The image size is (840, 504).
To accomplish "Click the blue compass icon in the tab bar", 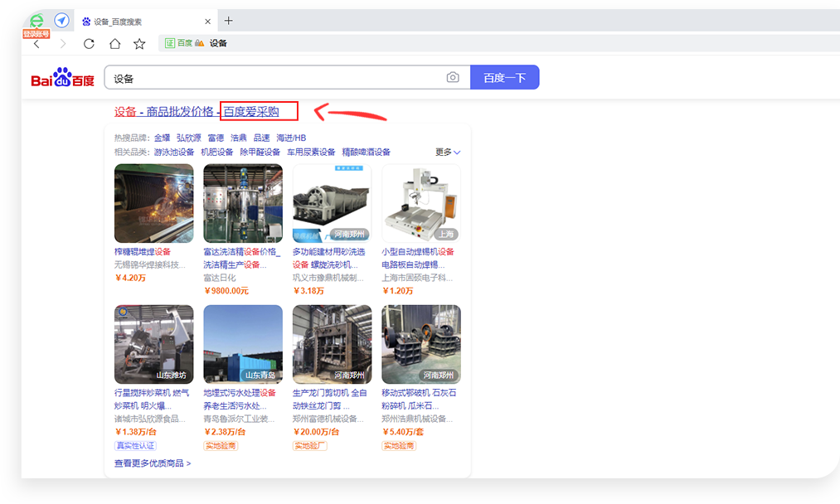I will [x=61, y=21].
